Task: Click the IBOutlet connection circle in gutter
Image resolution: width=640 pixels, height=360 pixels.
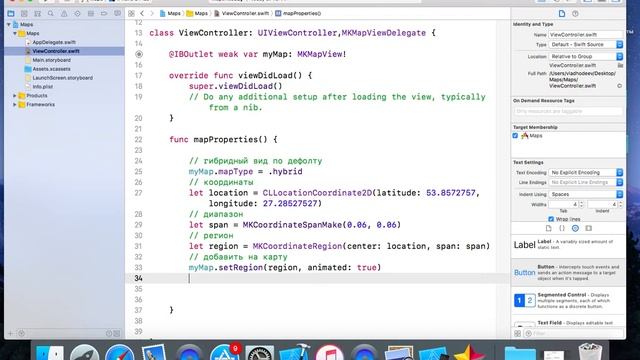Action: pyautogui.click(x=139, y=54)
